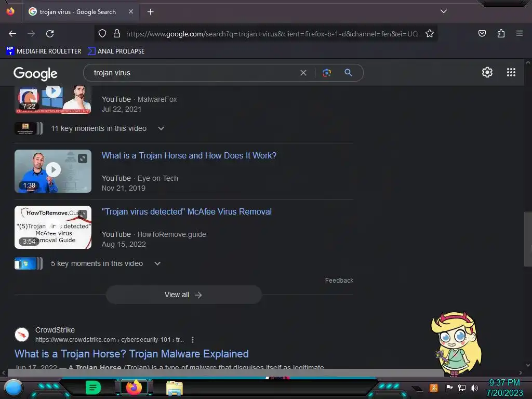Screen dimensions: 532x399
Task: Open 'What is a Trojan Horse? Trojan Malware Explained'
Action: click(x=131, y=354)
